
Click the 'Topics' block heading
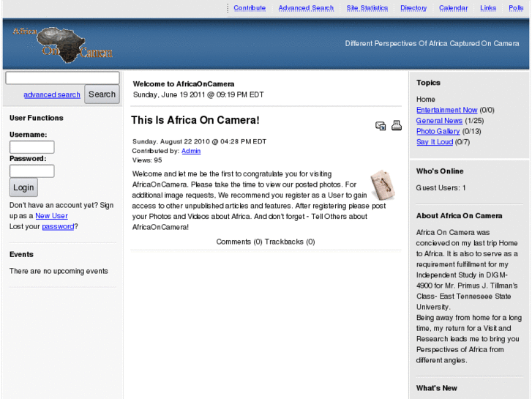pos(428,83)
